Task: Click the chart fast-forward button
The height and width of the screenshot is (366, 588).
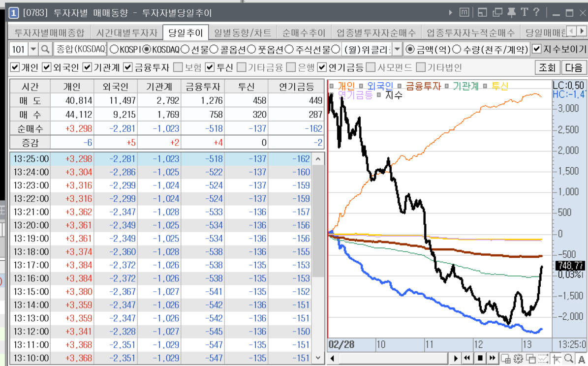Action: point(492,359)
